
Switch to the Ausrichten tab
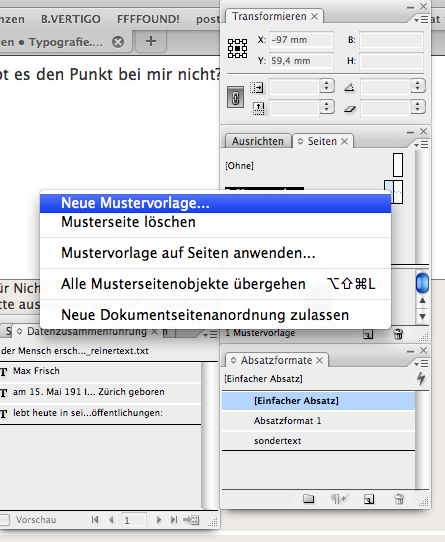(258, 141)
